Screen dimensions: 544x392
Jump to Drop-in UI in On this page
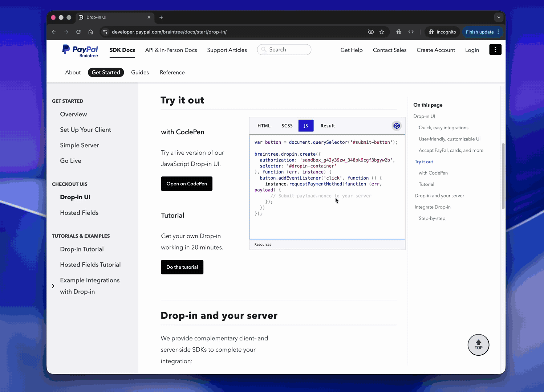click(x=424, y=117)
